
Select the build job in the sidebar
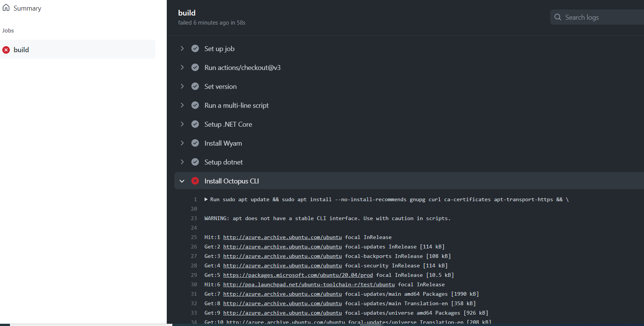tap(78, 50)
